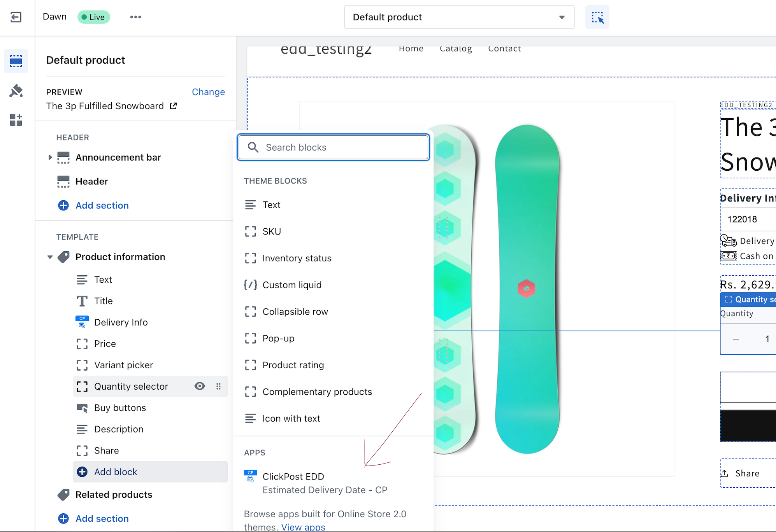776x532 pixels.
Task: Open the Default product template dropdown
Action: pyautogui.click(x=459, y=17)
